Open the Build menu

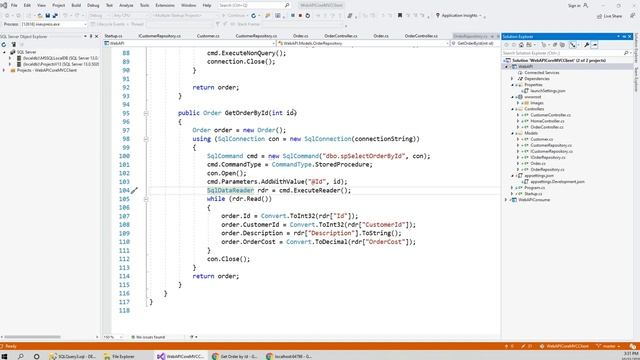click(x=76, y=5)
